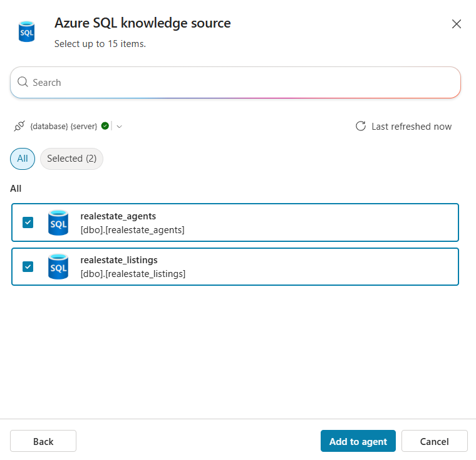Click the Azure SQL icon in the header

point(26,31)
